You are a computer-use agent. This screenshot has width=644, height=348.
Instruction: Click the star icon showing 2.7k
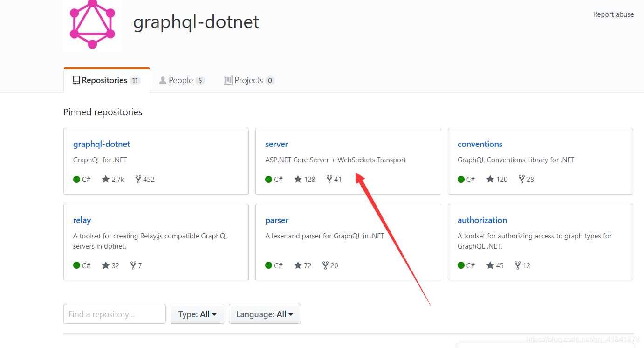tap(106, 179)
